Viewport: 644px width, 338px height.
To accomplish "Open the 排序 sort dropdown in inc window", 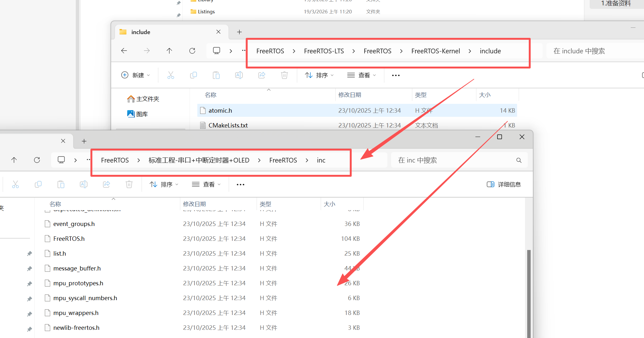I will 164,185.
